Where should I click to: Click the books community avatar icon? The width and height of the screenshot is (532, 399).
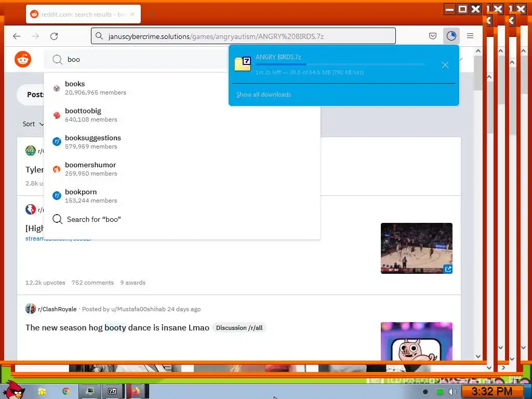(x=57, y=88)
